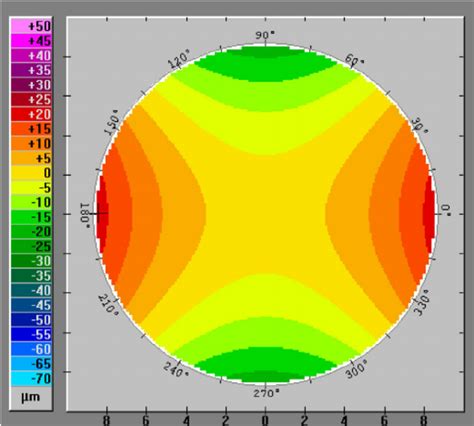Image resolution: width=474 pixels, height=426 pixels.
Task: Click the 300° angle label
Action: [356, 369]
